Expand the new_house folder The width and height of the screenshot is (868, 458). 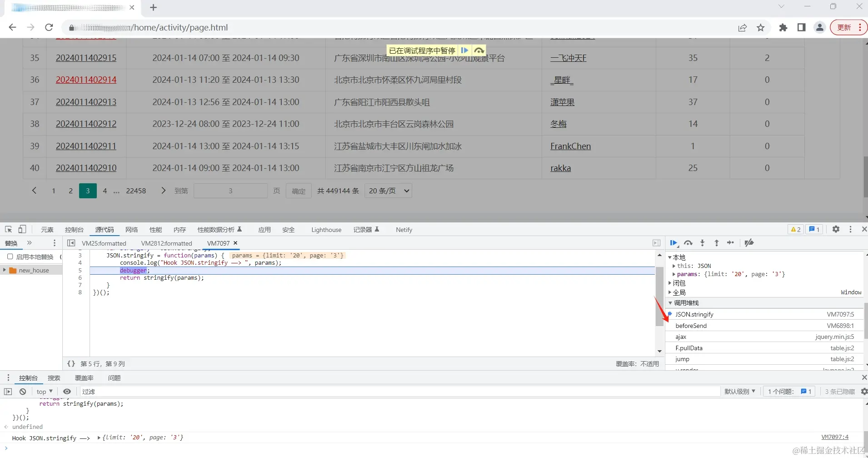[x=5, y=270]
